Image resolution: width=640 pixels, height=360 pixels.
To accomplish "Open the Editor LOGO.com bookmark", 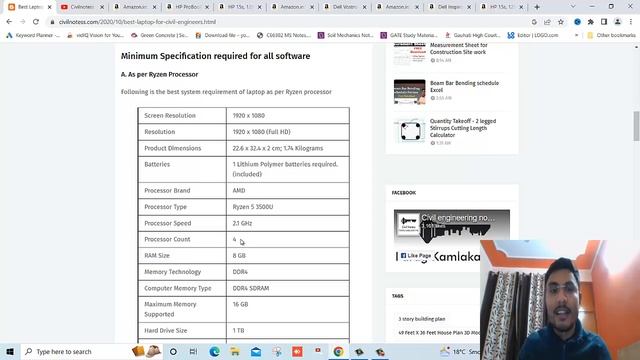I will pyautogui.click(x=533, y=36).
